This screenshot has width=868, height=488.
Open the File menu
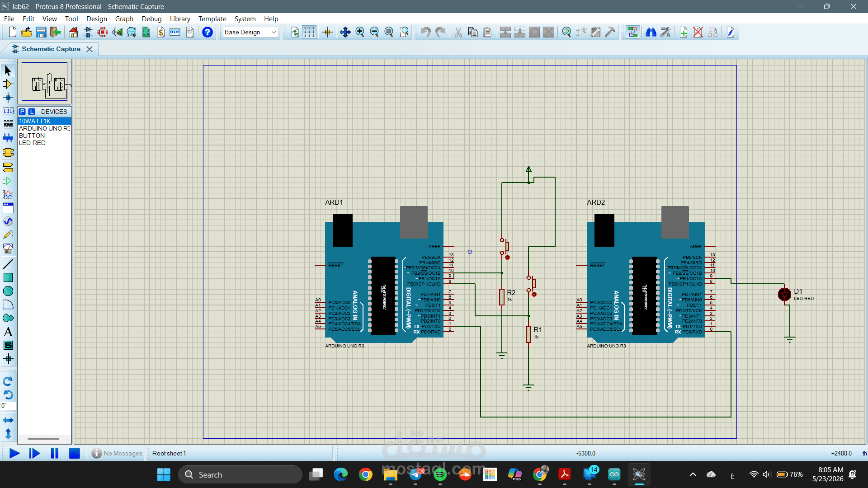click(9, 19)
